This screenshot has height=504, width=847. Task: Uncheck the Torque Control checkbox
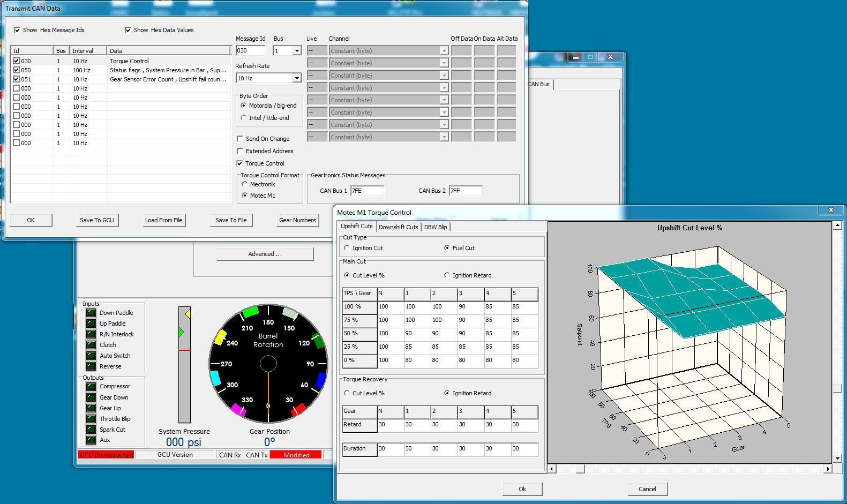(240, 163)
